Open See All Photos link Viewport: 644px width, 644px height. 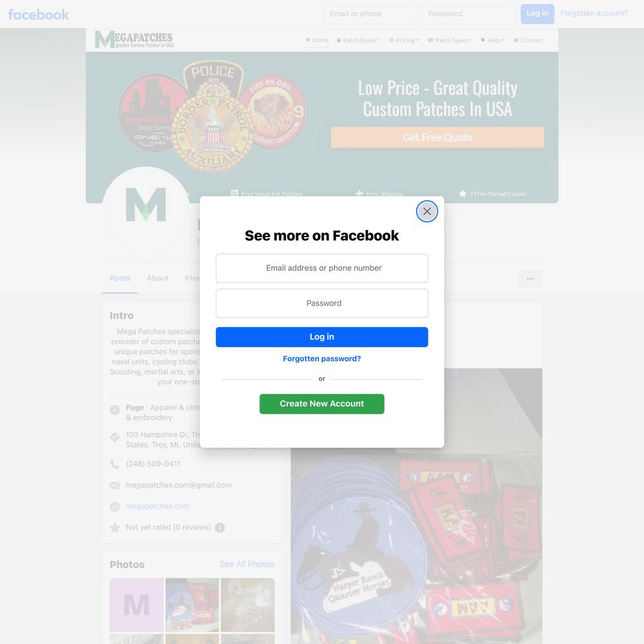click(247, 564)
